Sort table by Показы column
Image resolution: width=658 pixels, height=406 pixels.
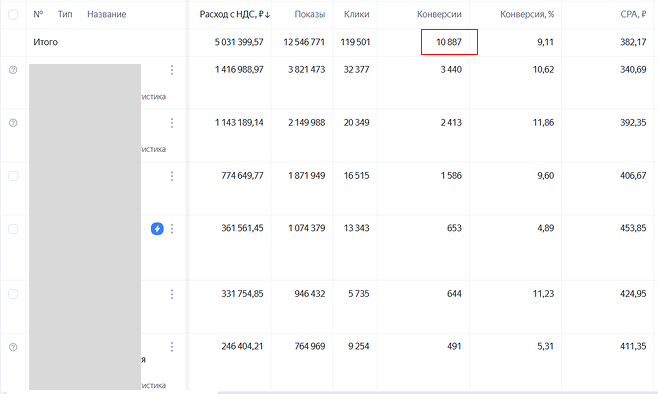pyautogui.click(x=309, y=15)
